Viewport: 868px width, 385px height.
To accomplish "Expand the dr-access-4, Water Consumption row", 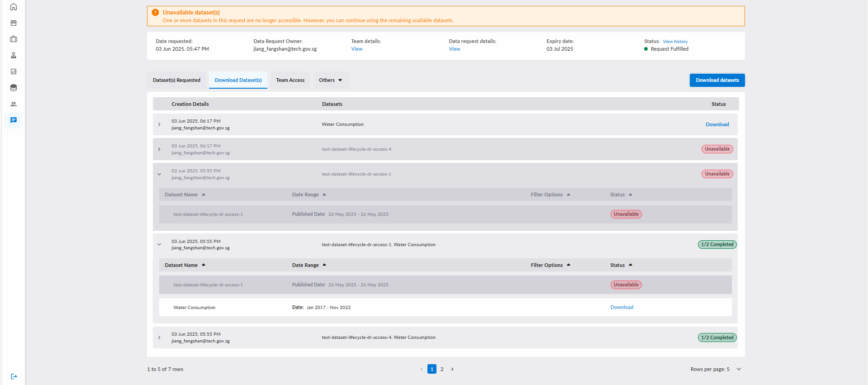I will 159,337.
